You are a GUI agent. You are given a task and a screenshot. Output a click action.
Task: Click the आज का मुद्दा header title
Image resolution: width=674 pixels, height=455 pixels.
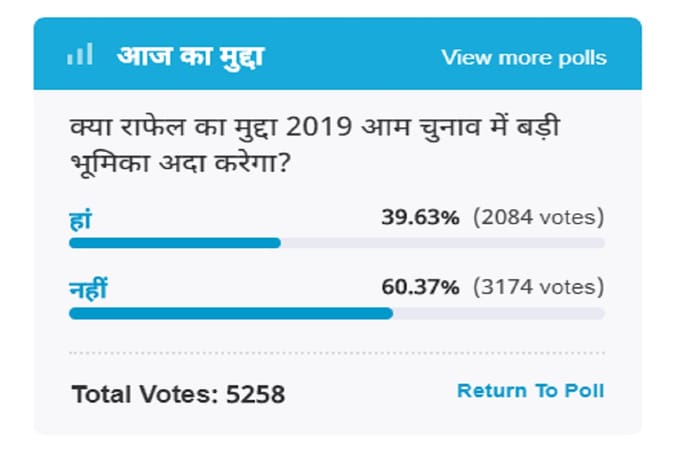pyautogui.click(x=190, y=55)
